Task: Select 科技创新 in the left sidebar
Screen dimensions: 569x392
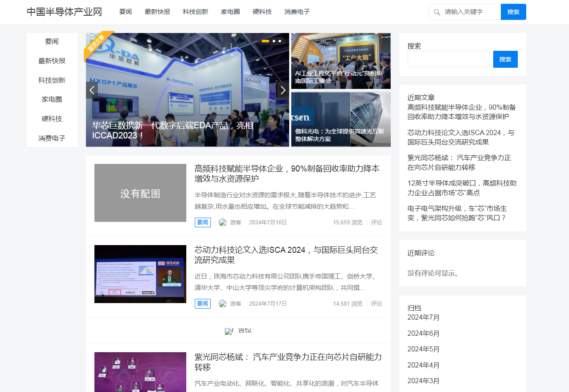Action: point(52,80)
